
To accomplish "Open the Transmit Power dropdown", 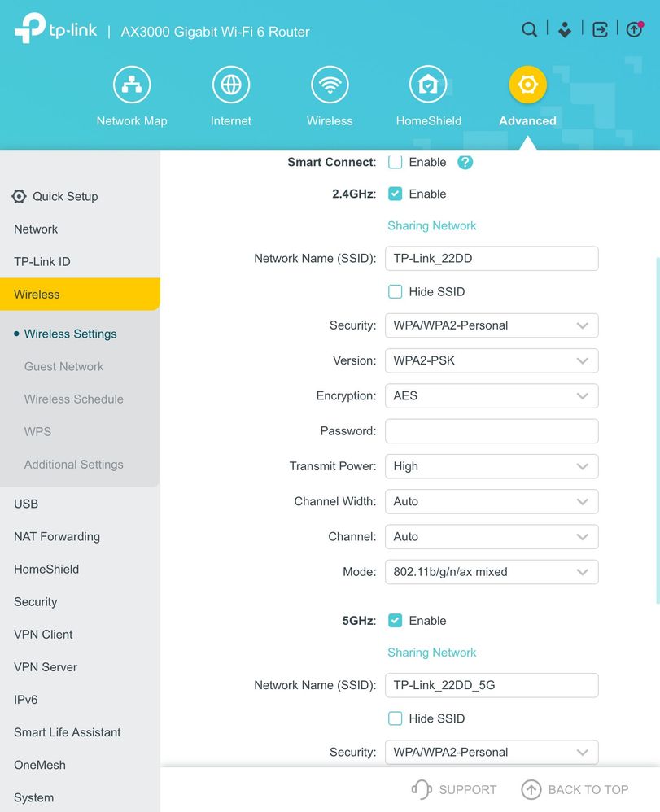I will tap(492, 466).
